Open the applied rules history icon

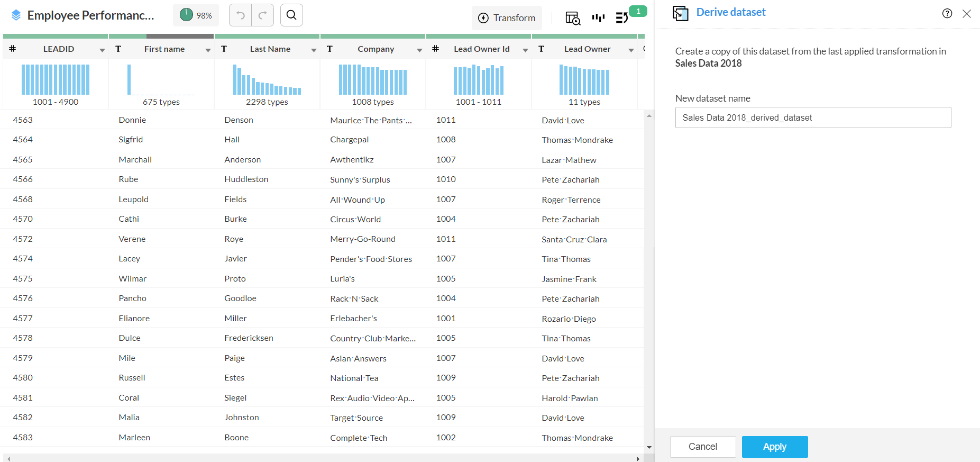point(622,18)
